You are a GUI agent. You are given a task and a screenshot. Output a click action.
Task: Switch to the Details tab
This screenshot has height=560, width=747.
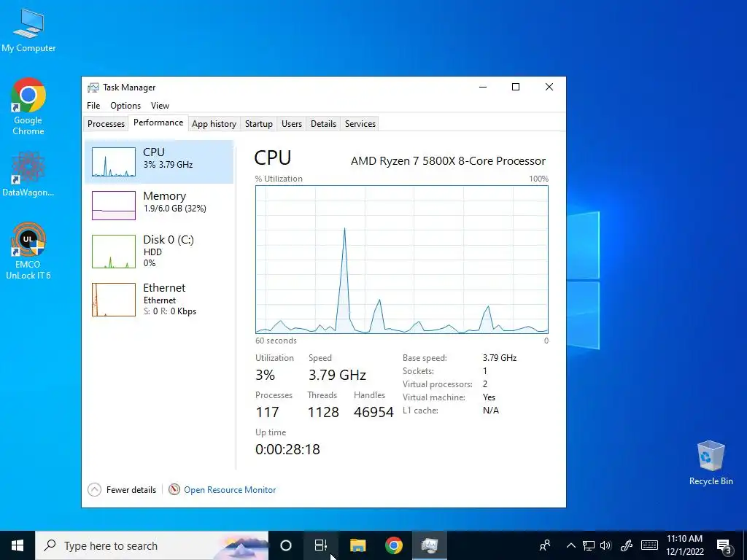(x=323, y=124)
